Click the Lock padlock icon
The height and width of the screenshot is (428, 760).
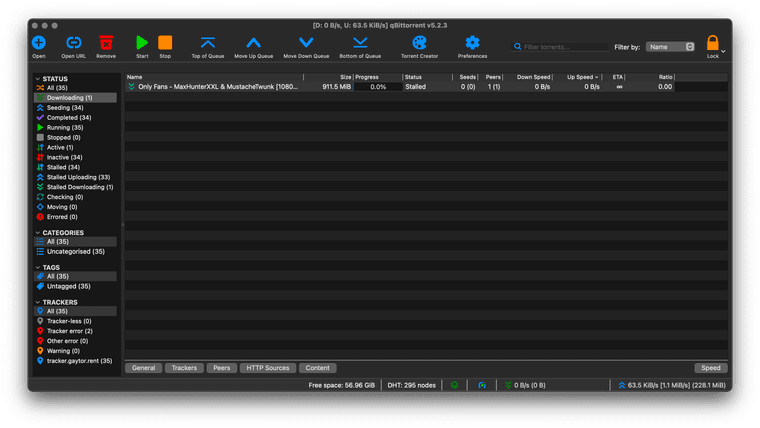(x=712, y=43)
